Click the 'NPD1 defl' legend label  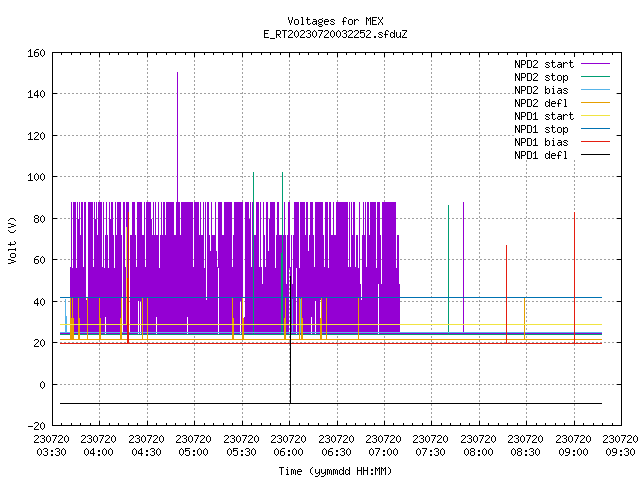(541, 156)
